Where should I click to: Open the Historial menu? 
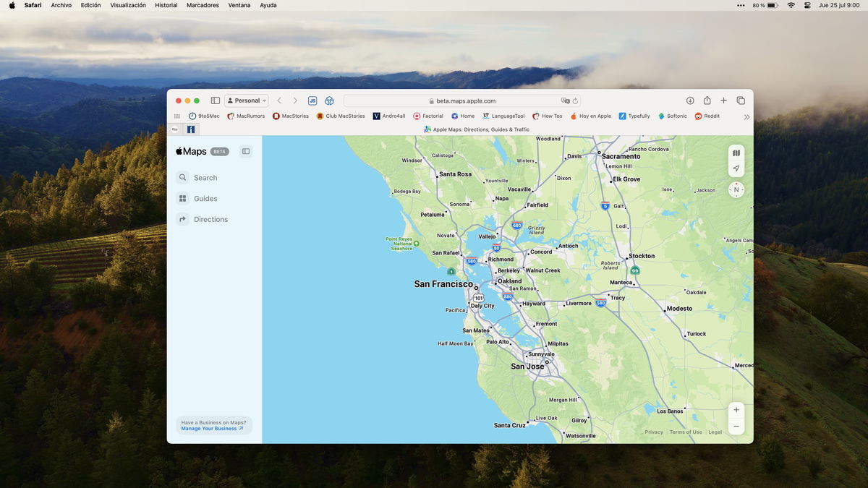click(166, 5)
